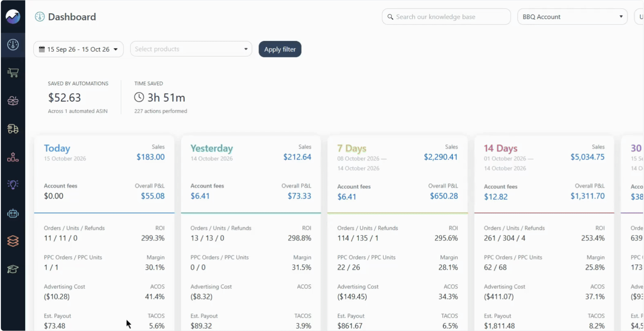Screen dimensions: 644x331
Task: Open the date range 15 Sep 26 - 15 Oct 26 dropdown
Action: click(79, 49)
